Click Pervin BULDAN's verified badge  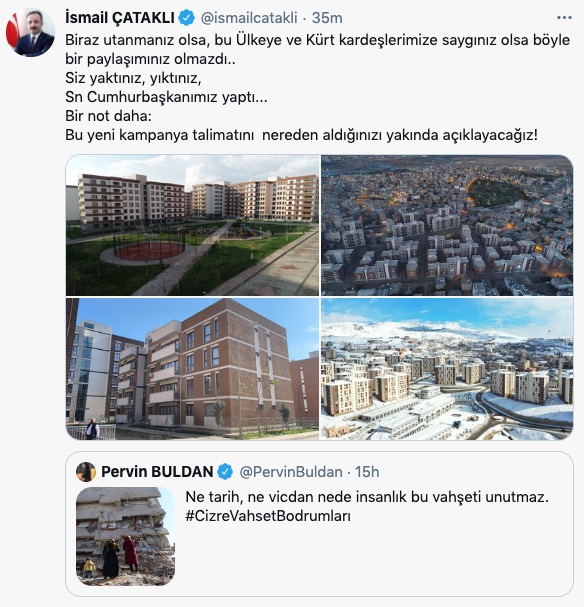click(225, 472)
